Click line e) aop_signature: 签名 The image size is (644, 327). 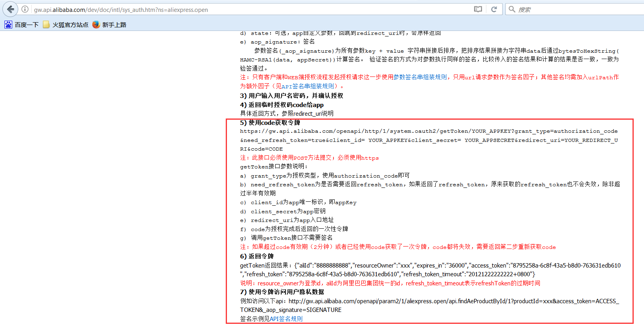coord(277,42)
